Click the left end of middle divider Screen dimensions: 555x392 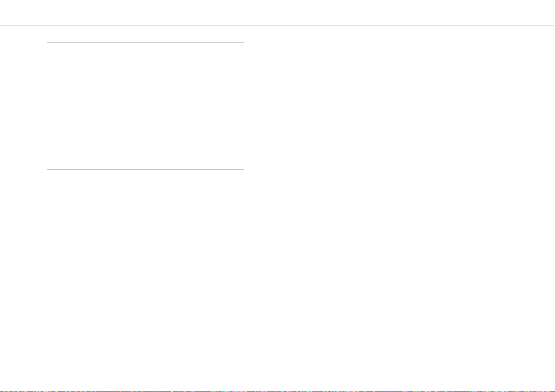[x=48, y=106]
